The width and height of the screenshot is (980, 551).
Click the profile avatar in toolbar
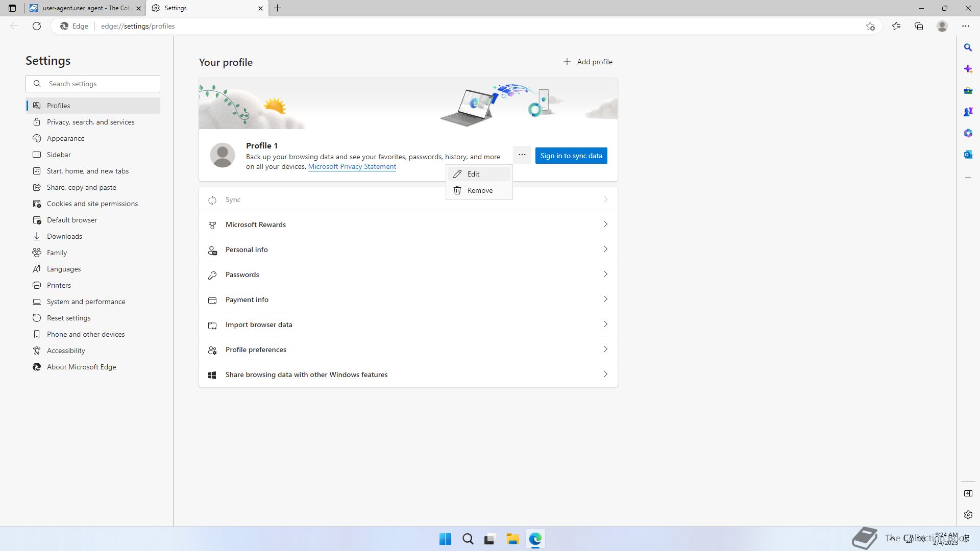pos(942,26)
